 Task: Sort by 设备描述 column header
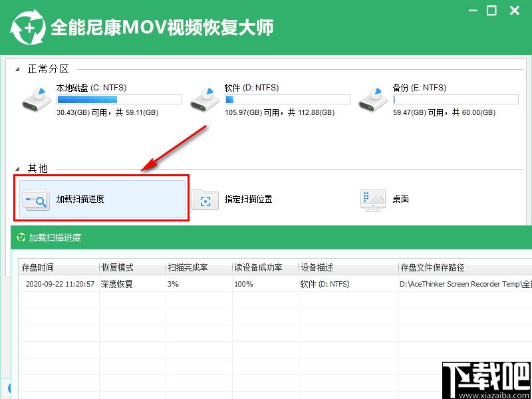(348, 268)
